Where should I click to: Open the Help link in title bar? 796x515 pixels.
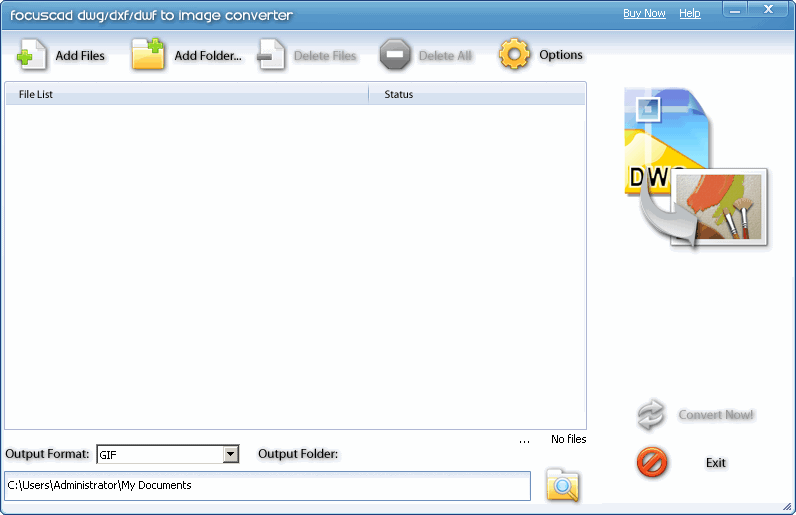point(690,13)
